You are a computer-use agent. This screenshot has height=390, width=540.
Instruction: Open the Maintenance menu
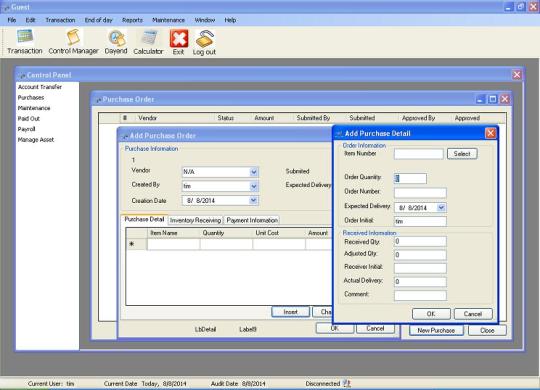pos(168,20)
